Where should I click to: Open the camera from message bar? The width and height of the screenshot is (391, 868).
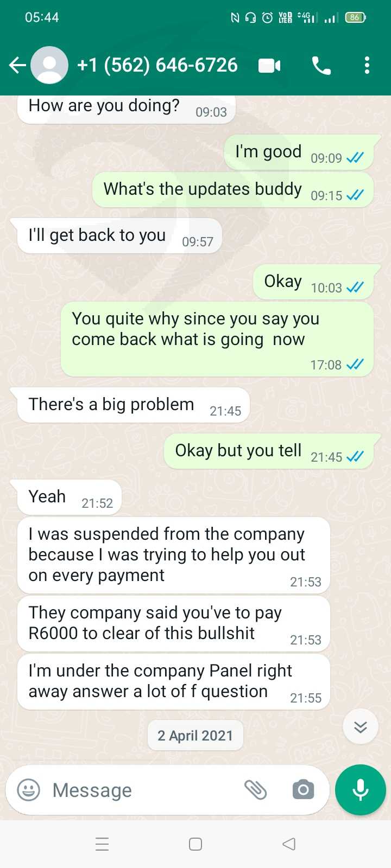(303, 790)
